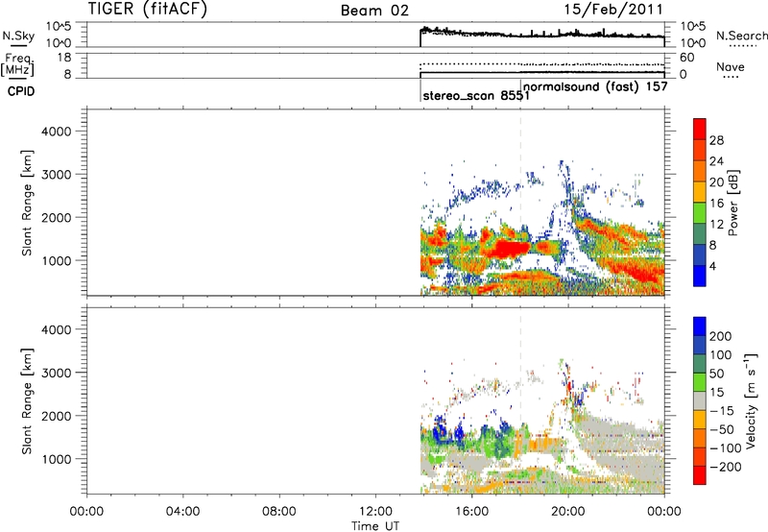Pick the light green segment of the power colorbar
This screenshot has height=532, width=768.
click(700, 213)
